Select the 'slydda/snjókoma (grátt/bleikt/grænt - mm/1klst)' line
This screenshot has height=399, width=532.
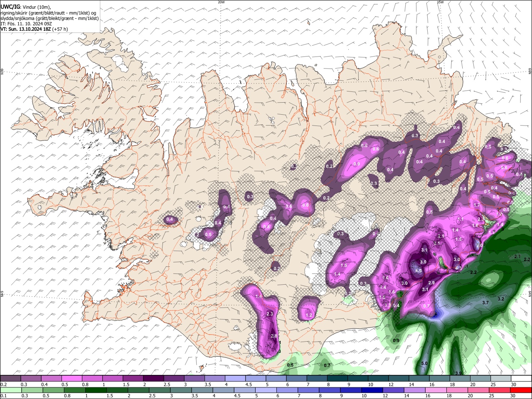(49, 18)
